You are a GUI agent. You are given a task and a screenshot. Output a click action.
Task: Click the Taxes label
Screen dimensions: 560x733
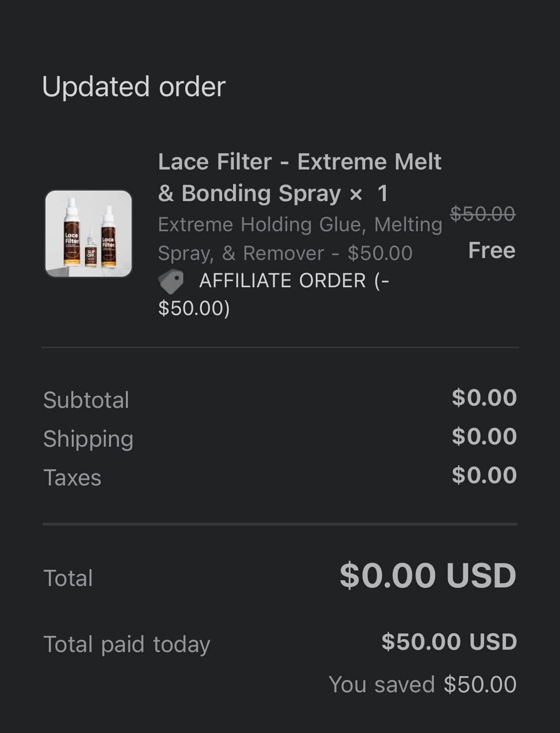click(72, 477)
